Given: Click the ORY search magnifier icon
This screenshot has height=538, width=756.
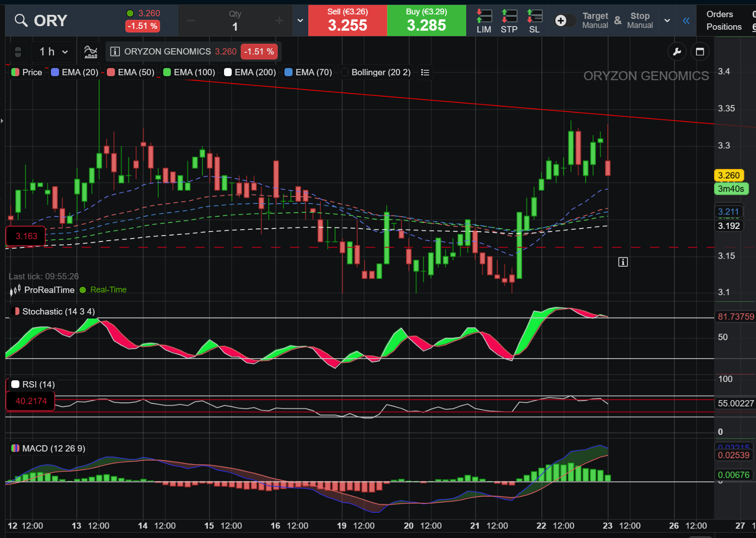Looking at the screenshot, I should (21, 20).
